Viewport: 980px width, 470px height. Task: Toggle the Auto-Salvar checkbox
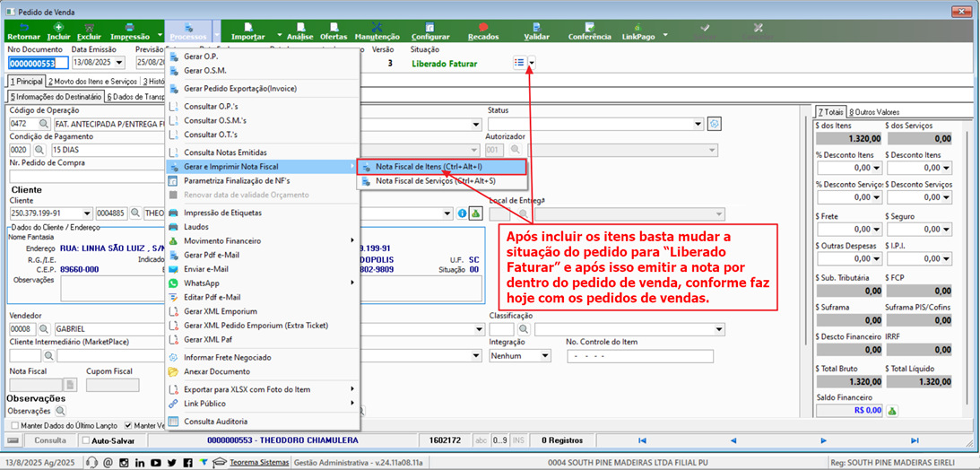tap(85, 440)
